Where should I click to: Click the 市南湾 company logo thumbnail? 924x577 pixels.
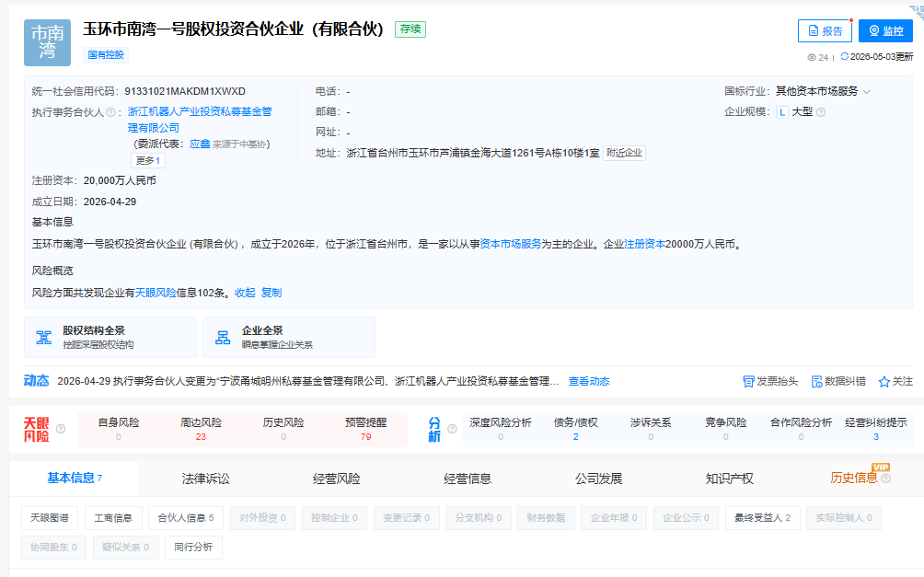(47, 42)
